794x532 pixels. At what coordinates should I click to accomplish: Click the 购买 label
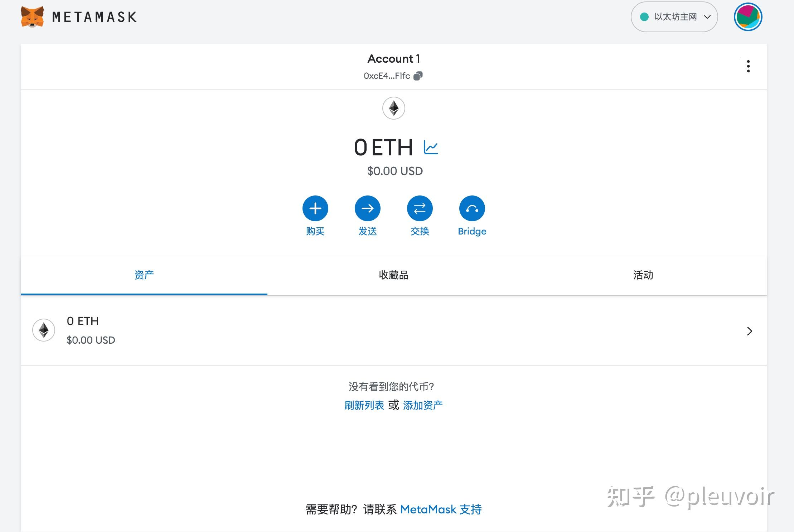[315, 231]
